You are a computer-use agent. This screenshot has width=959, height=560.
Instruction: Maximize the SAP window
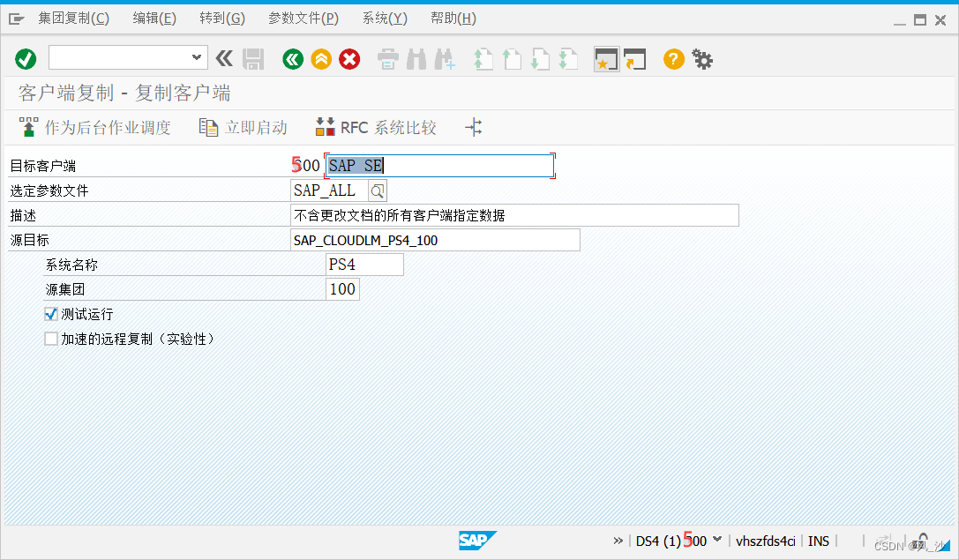pyautogui.click(x=920, y=20)
